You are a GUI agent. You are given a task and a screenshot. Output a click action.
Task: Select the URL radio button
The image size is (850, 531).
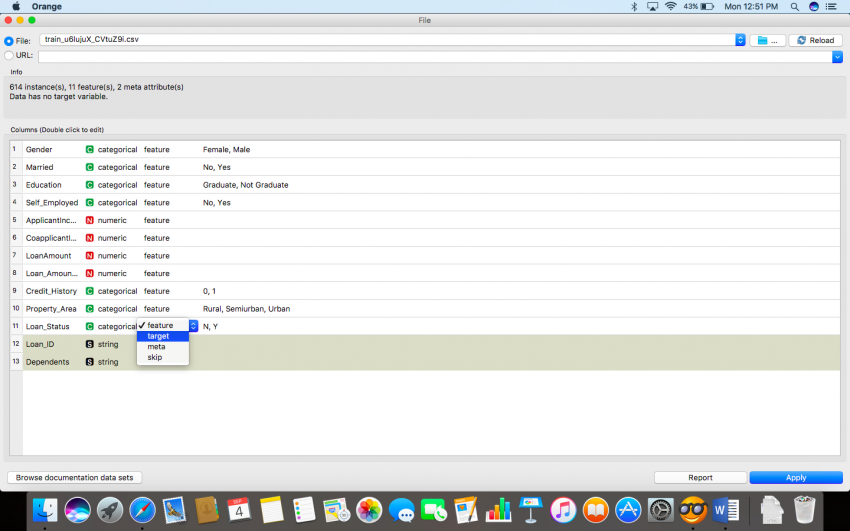(9, 56)
